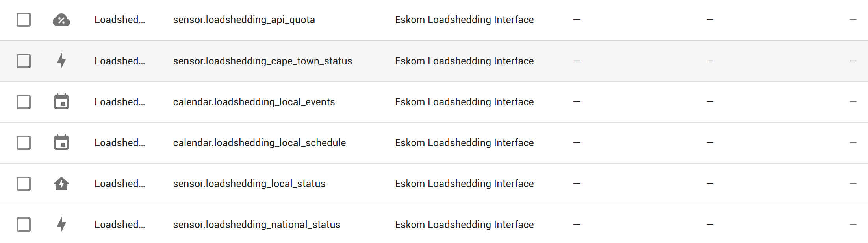Click the house power icon for loadshedding_local_status

[x=61, y=183]
